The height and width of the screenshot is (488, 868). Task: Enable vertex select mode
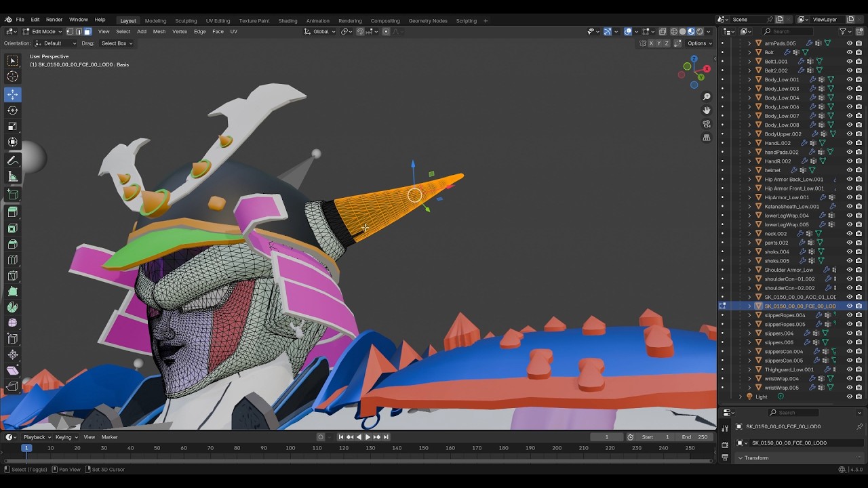tap(69, 31)
